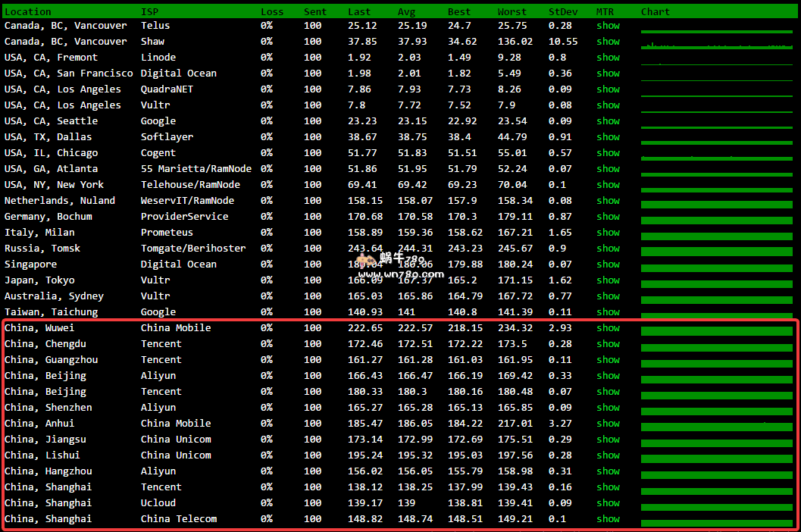Click the chart bar for Germany, Bochum
This screenshot has height=532, width=801.
(x=716, y=220)
